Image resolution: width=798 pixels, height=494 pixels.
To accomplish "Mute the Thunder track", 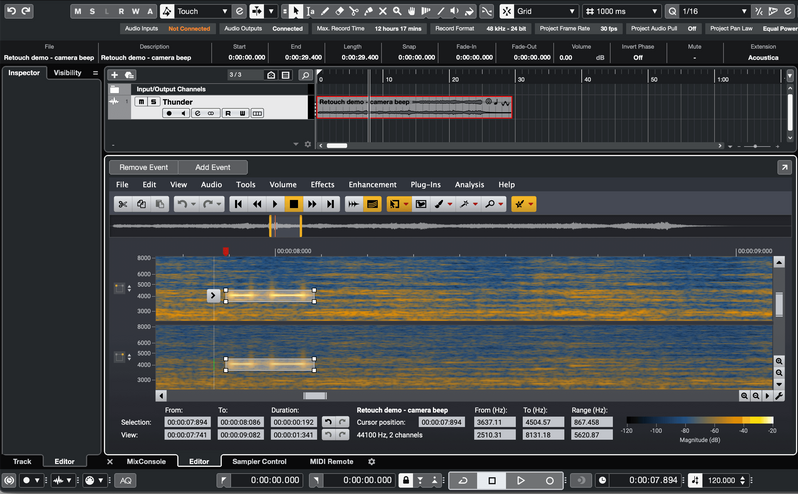I will click(x=141, y=102).
